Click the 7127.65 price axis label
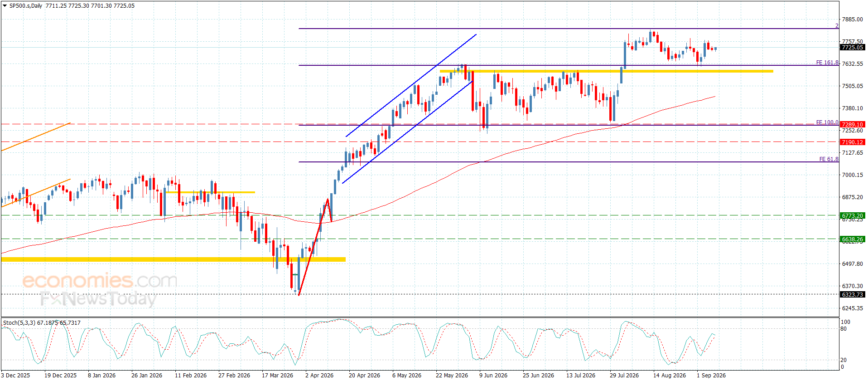 click(852, 153)
